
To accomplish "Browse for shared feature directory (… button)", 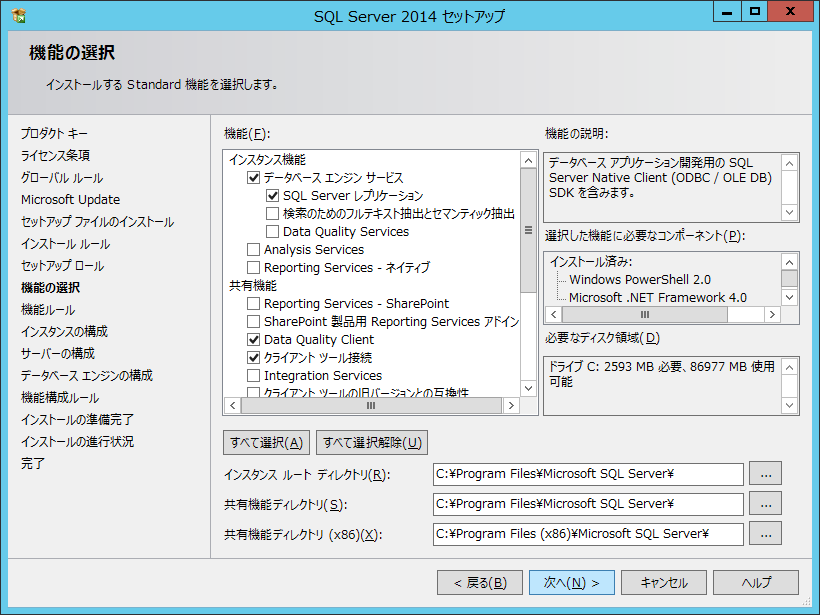I will click(765, 504).
